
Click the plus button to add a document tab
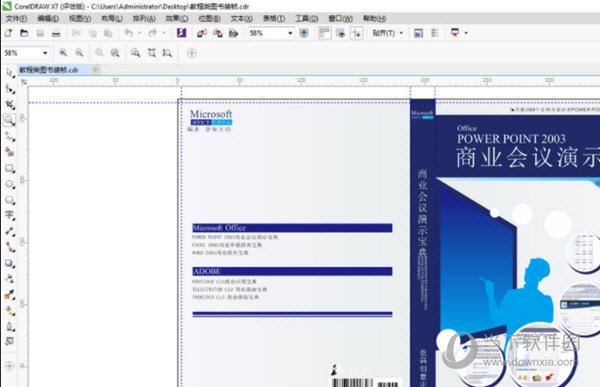coord(95,70)
